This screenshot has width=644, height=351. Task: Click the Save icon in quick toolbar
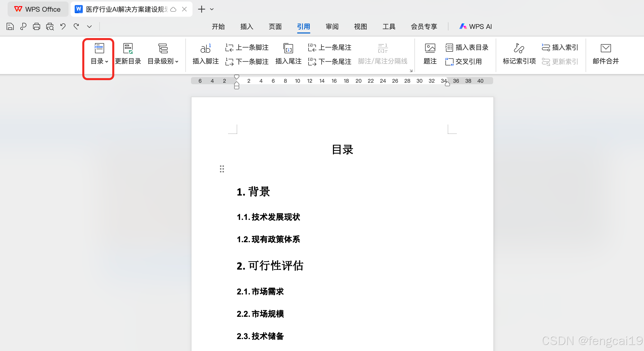pos(10,26)
